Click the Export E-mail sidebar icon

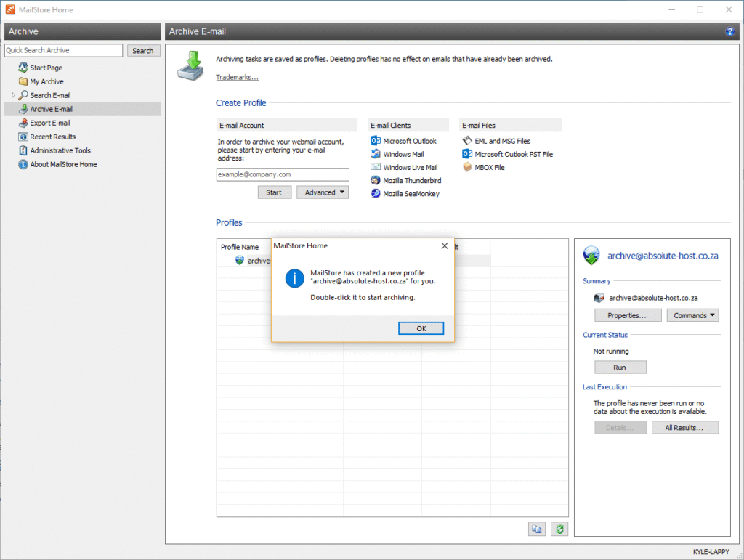point(23,123)
